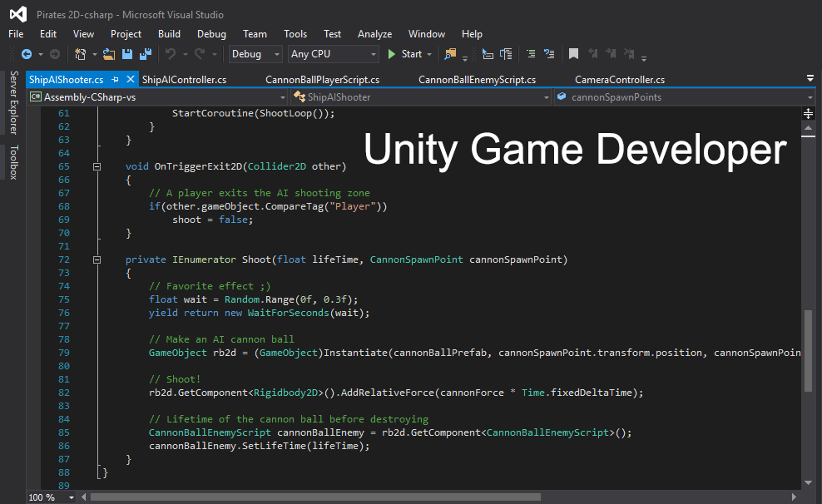The width and height of the screenshot is (822, 504).
Task: Select the Undo icon
Action: pyautogui.click(x=172, y=54)
